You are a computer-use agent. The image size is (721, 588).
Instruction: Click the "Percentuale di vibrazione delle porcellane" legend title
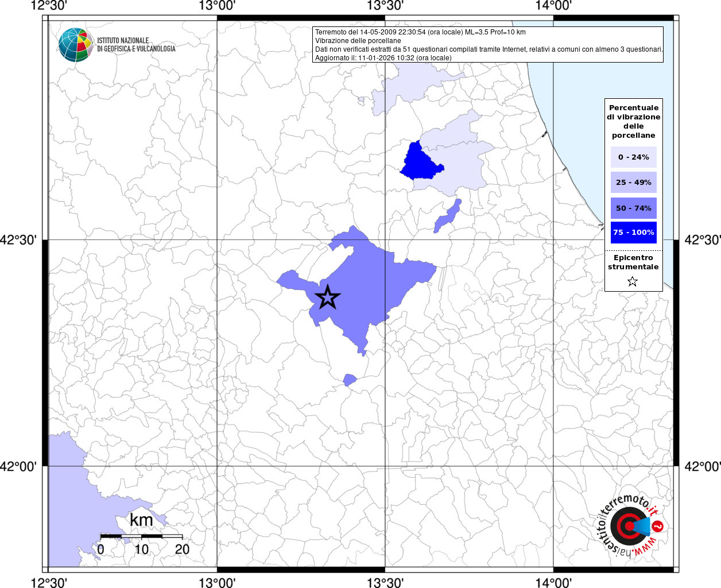(x=633, y=121)
